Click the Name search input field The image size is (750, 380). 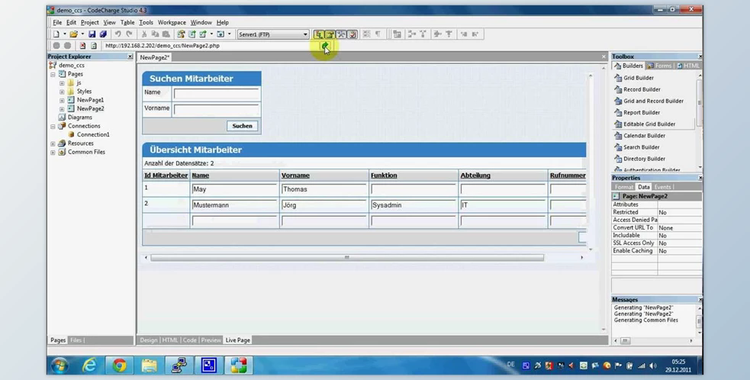tap(216, 93)
